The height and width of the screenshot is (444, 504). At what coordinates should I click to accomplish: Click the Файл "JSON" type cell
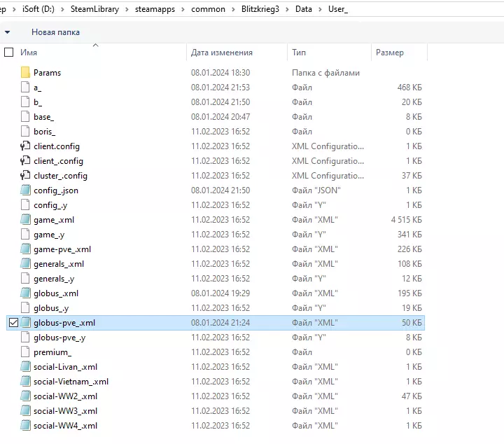[316, 190]
